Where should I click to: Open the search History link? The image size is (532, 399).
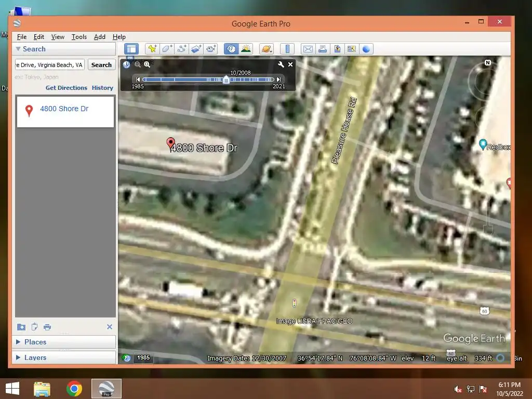pos(102,87)
